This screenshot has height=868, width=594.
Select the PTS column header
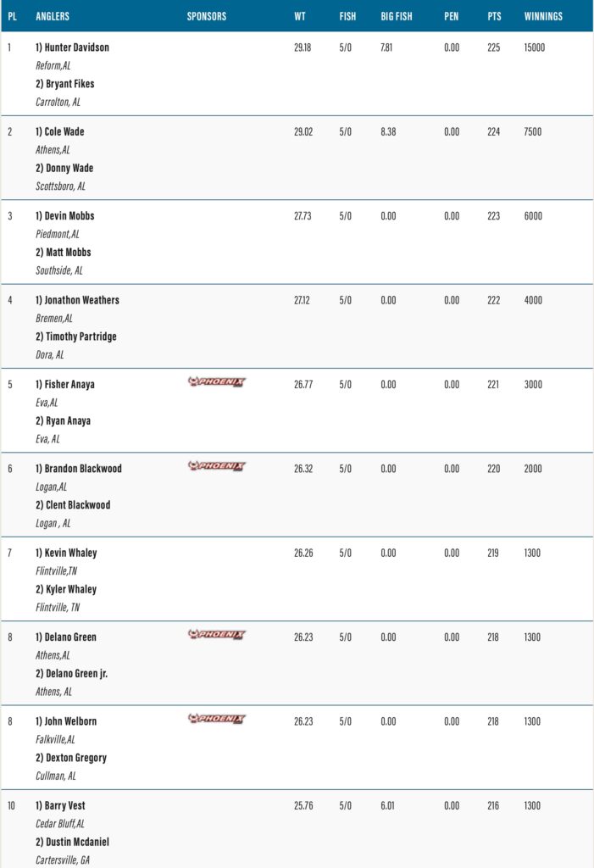pos(494,16)
